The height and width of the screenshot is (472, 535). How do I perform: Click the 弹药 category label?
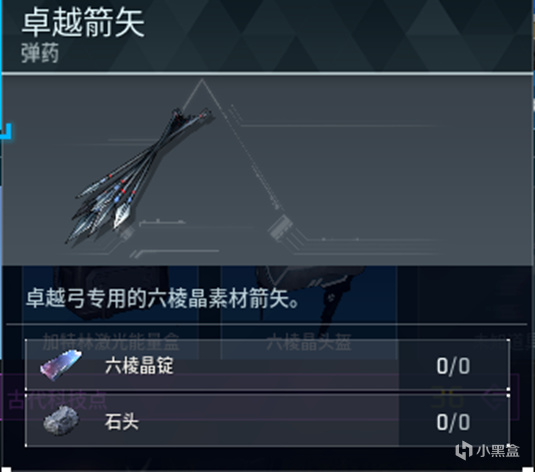pyautogui.click(x=40, y=53)
